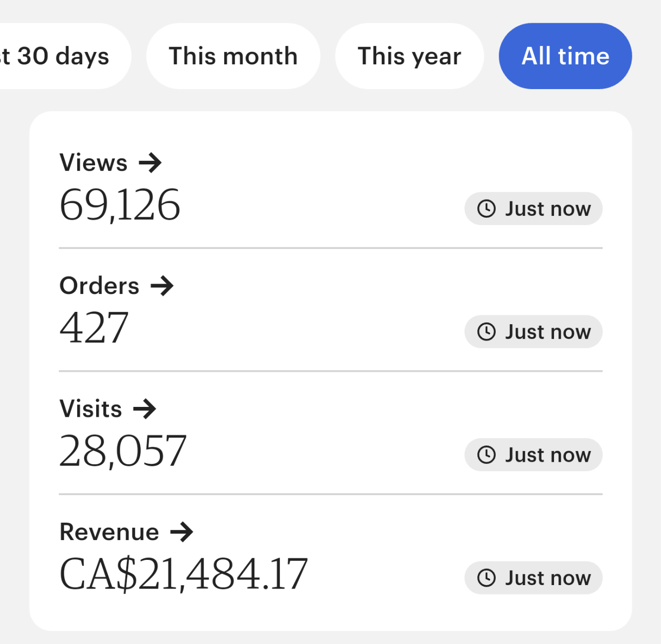
Task: Click the clock icon in Revenue row
Action: 487,578
